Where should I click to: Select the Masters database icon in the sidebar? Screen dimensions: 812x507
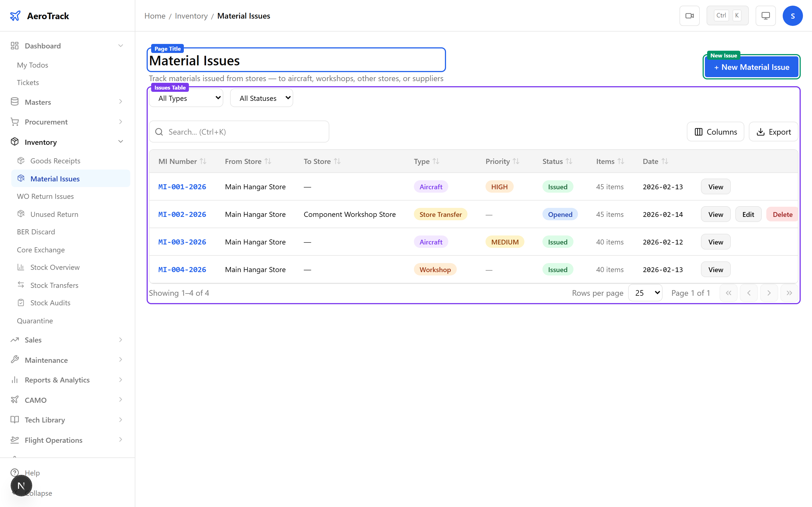click(14, 102)
